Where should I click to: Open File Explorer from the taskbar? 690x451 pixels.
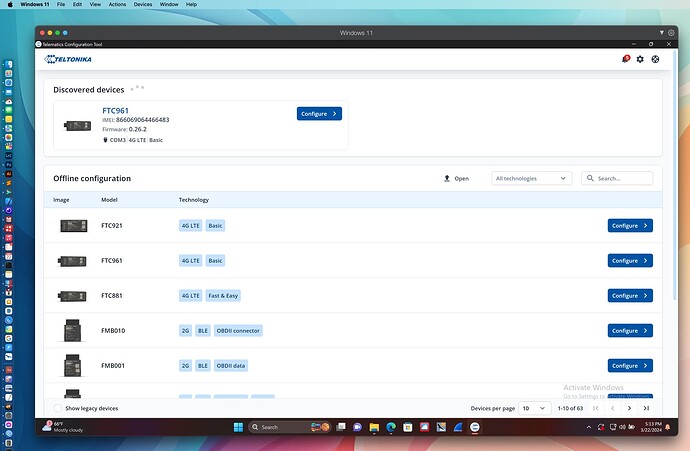[374, 427]
